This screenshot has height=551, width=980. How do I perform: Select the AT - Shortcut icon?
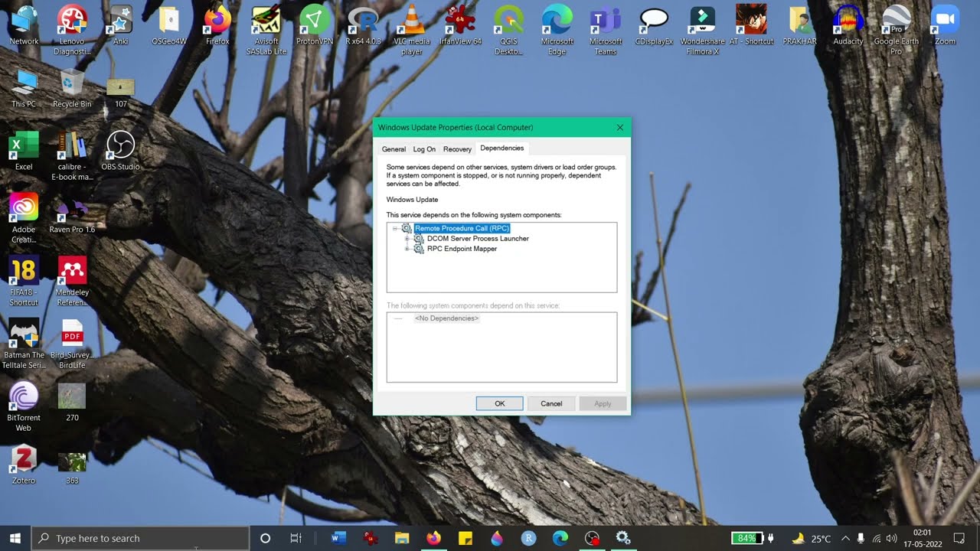click(751, 25)
